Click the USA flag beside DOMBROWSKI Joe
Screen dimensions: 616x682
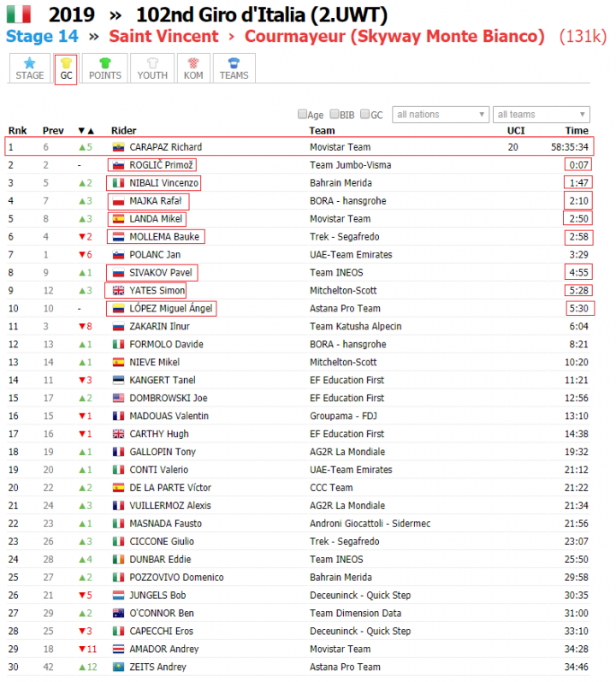118,398
